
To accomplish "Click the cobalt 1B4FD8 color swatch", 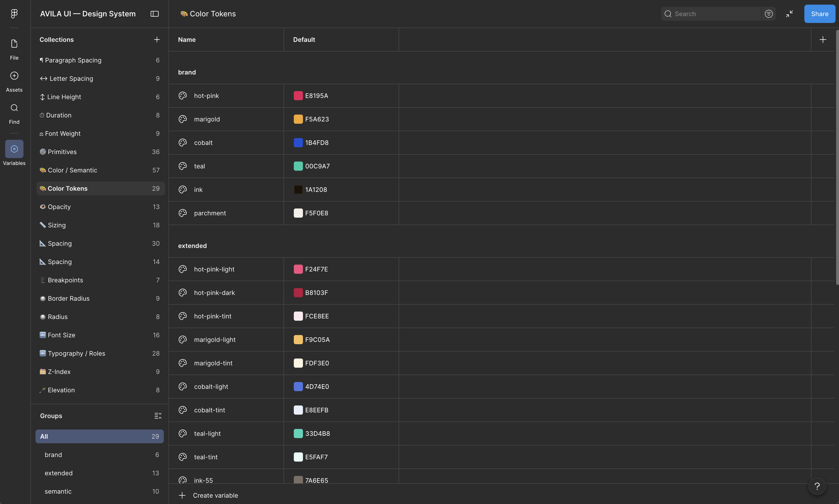I will 298,143.
